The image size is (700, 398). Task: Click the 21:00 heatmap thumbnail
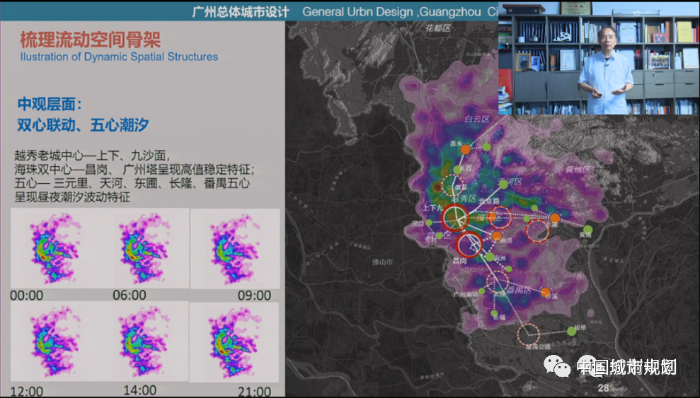pos(235,342)
